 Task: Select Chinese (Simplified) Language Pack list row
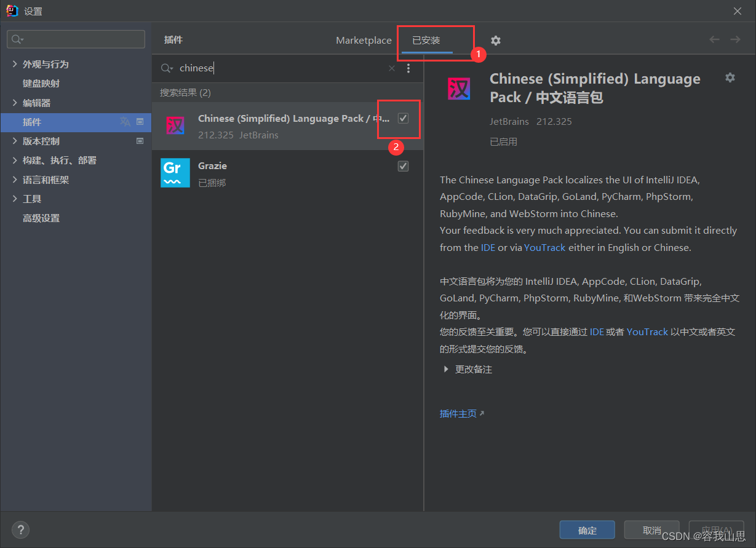coord(287,126)
